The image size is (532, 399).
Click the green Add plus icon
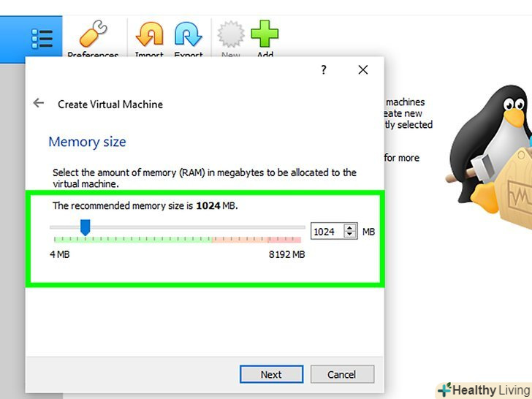point(265,34)
